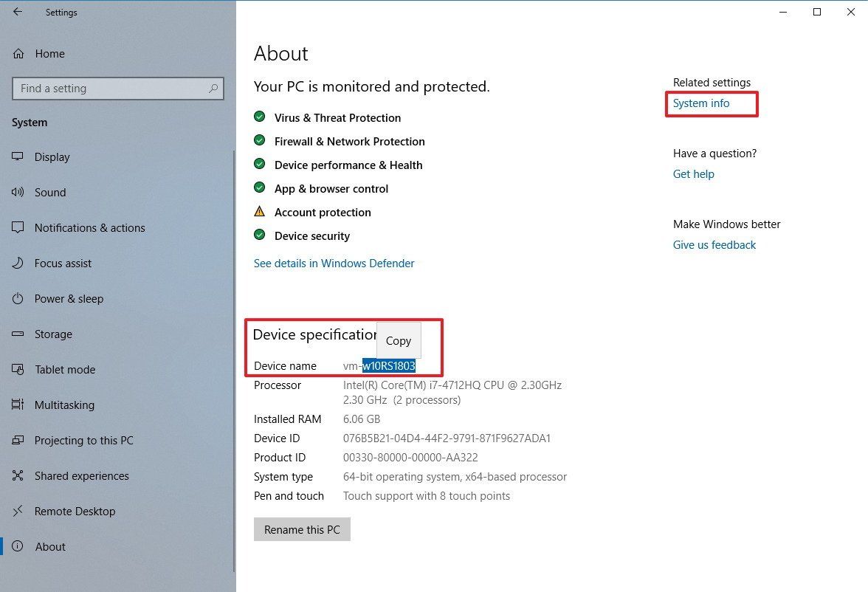Click the Get help link

pos(693,173)
